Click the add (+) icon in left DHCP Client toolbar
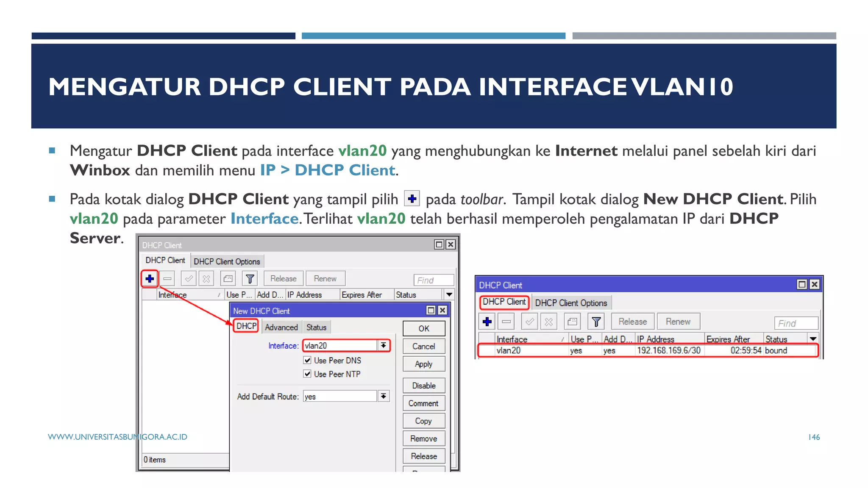This screenshot has width=868, height=488. pos(150,279)
